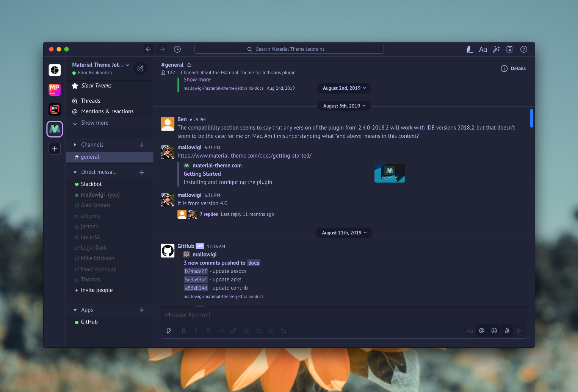
Task: Hide formatting with the composer Aa button
Action: pos(470,331)
